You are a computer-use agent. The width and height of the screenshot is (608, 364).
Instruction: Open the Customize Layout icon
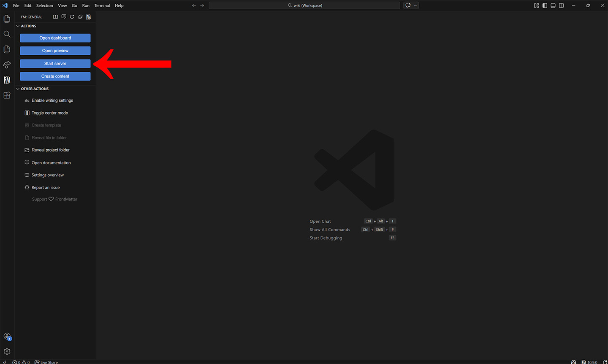click(x=537, y=5)
